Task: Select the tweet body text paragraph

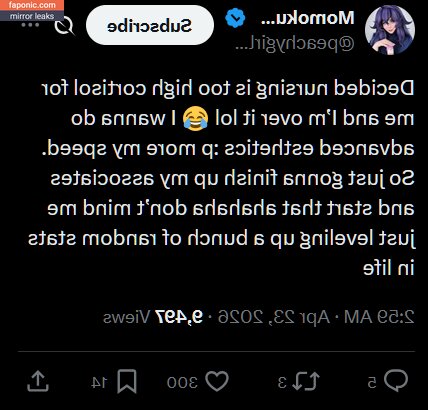Action: pos(221,178)
